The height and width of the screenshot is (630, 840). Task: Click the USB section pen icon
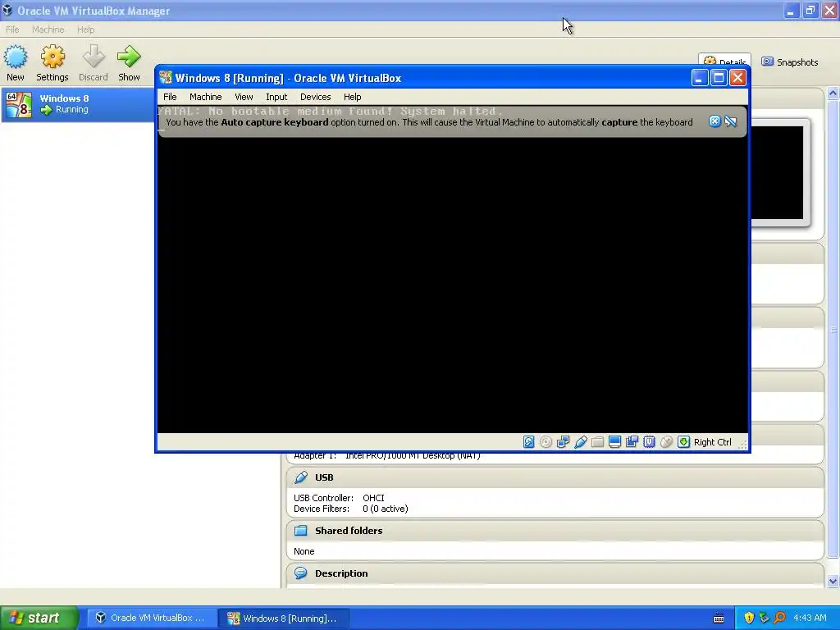[x=301, y=477]
